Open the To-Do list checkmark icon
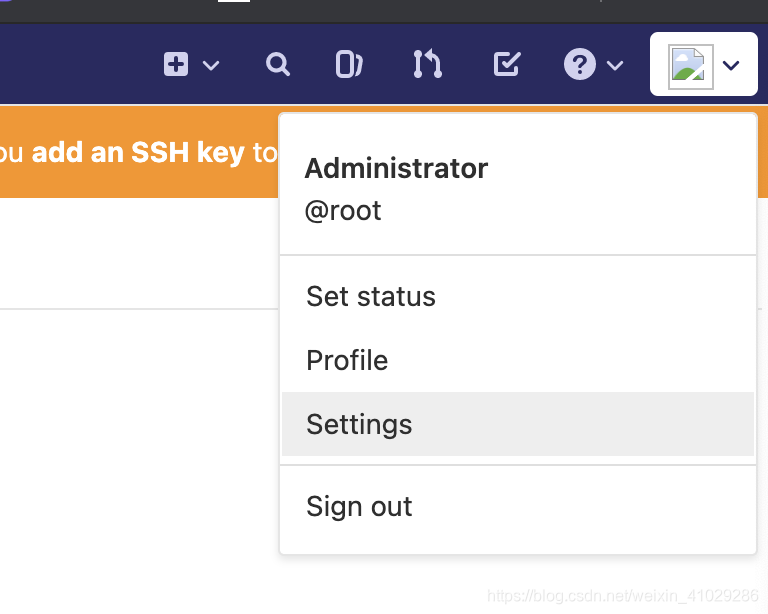Image resolution: width=768 pixels, height=614 pixels. coord(506,64)
